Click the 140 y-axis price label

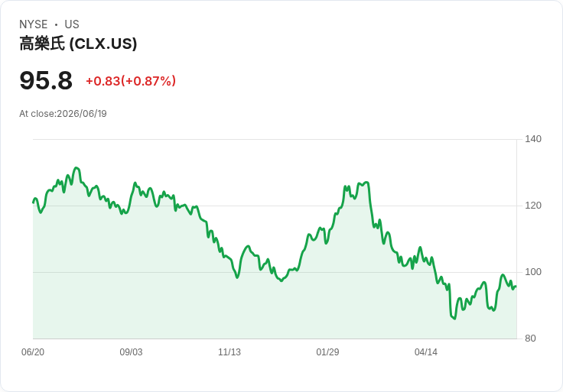pos(533,139)
